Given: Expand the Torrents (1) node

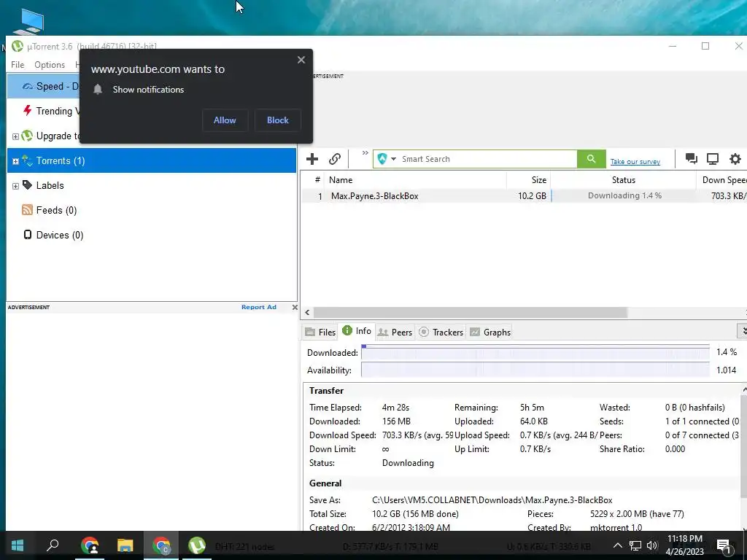Looking at the screenshot, I should [x=15, y=161].
